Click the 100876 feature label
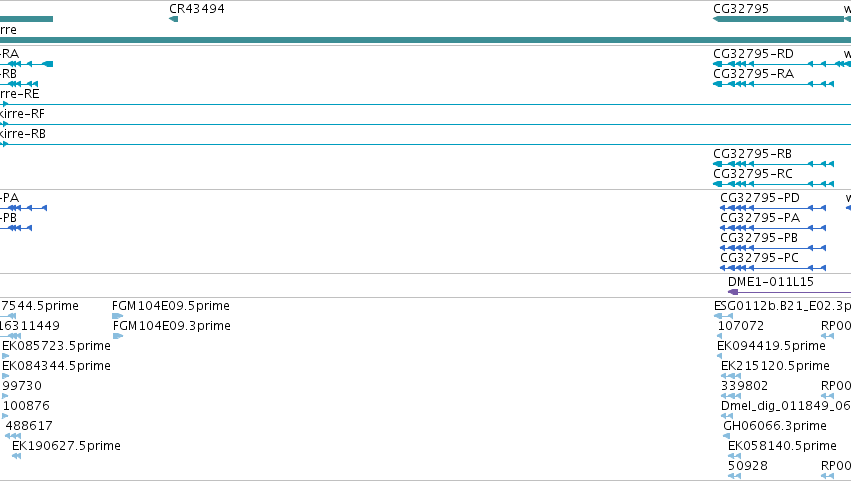Screen dimensions: 851x481 (26, 406)
